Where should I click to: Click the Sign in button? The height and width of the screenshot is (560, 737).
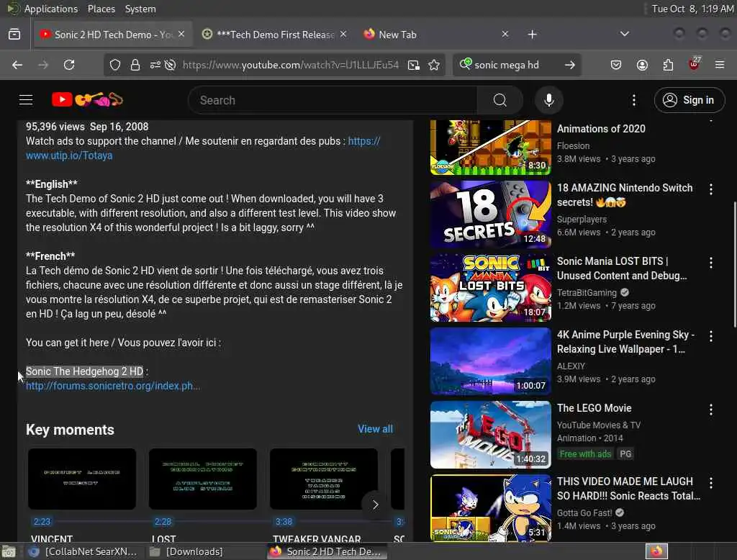click(689, 99)
